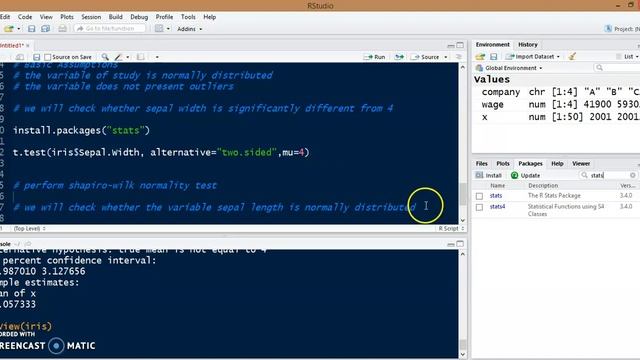Print the current file icon

point(62,29)
